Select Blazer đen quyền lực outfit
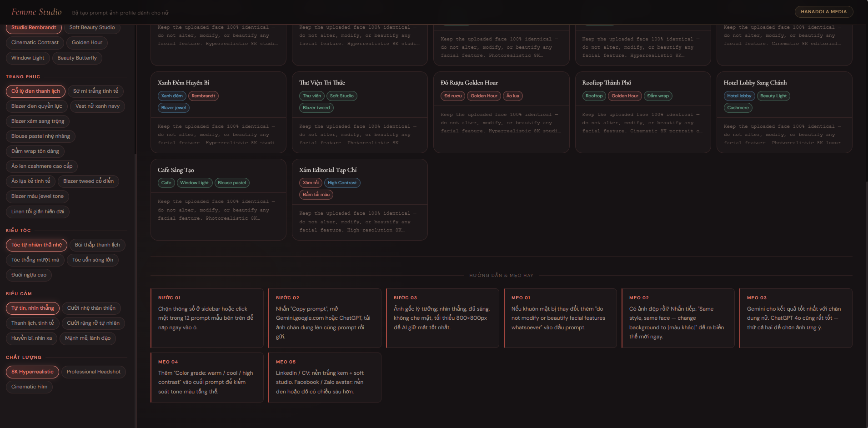 click(x=37, y=106)
